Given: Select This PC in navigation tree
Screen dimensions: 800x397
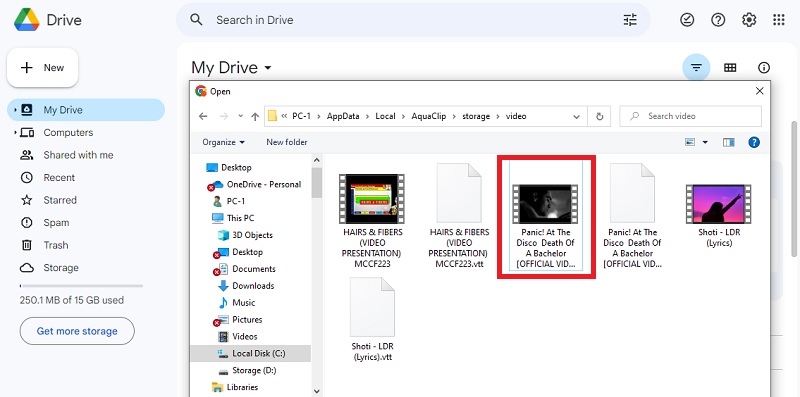Looking at the screenshot, I should pos(233,218).
